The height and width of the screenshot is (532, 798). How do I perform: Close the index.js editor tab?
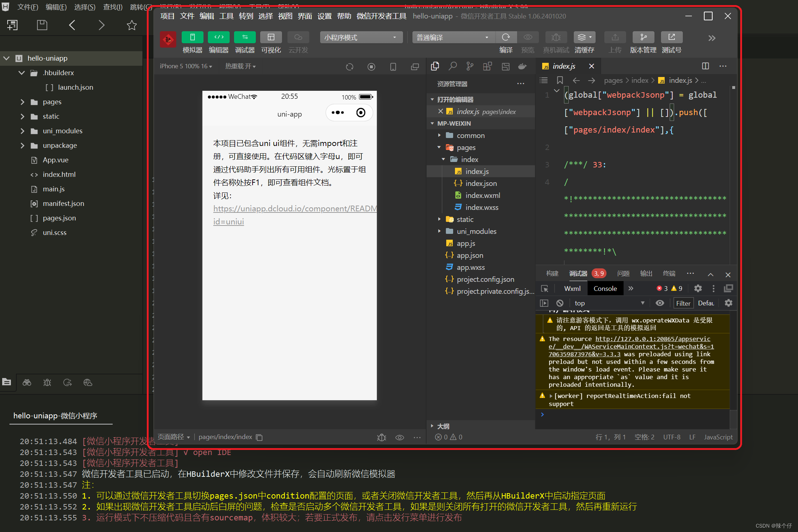[592, 66]
